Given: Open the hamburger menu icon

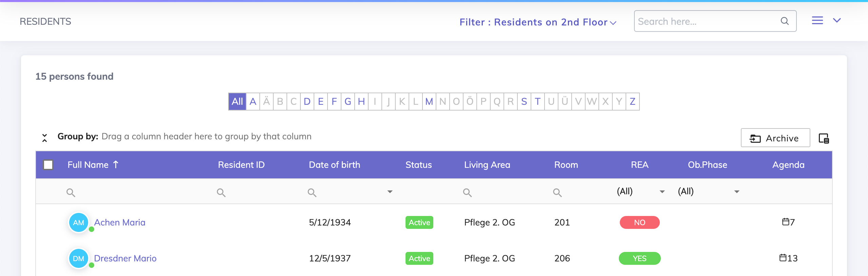Looking at the screenshot, I should [x=817, y=20].
